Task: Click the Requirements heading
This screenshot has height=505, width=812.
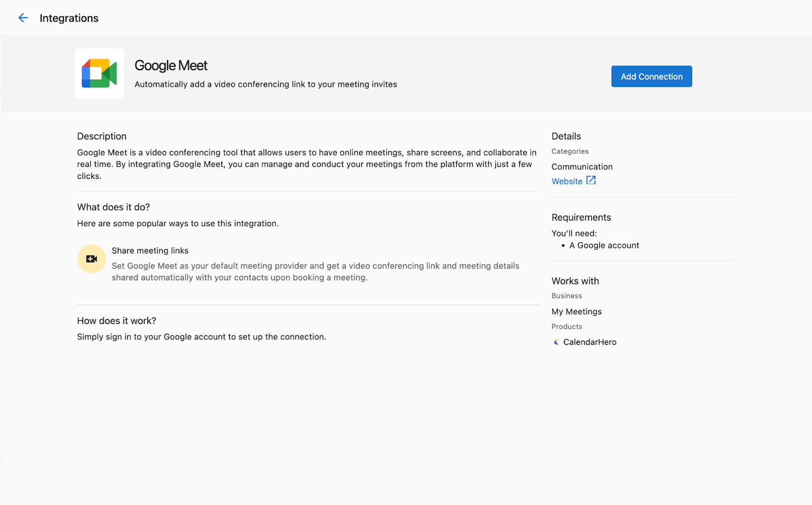Action: (582, 218)
